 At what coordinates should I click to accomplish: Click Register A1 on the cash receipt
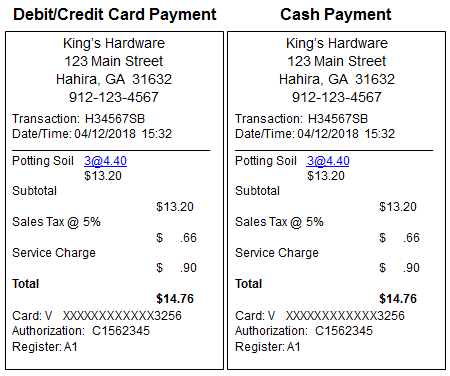268,347
